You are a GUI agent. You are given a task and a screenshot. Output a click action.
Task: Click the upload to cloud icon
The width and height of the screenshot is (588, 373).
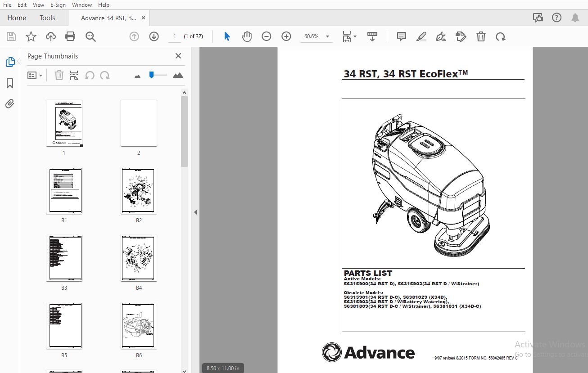coord(51,36)
